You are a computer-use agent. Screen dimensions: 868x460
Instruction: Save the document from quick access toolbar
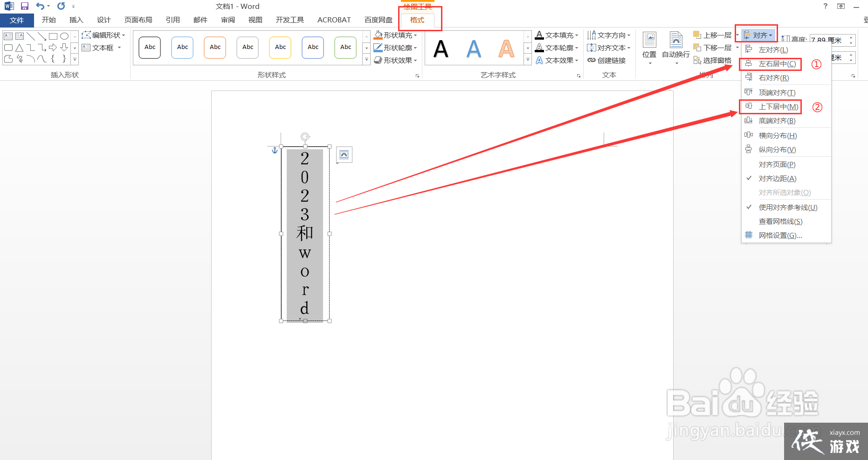25,6
